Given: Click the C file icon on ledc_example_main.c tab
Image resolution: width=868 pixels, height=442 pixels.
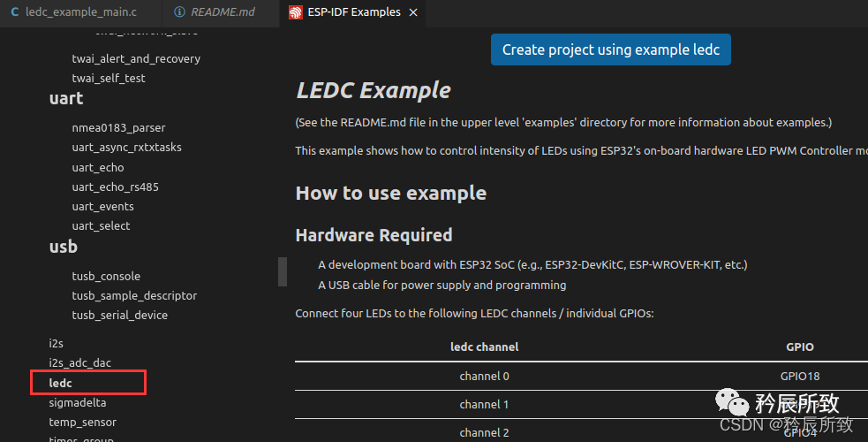Looking at the screenshot, I should [14, 12].
